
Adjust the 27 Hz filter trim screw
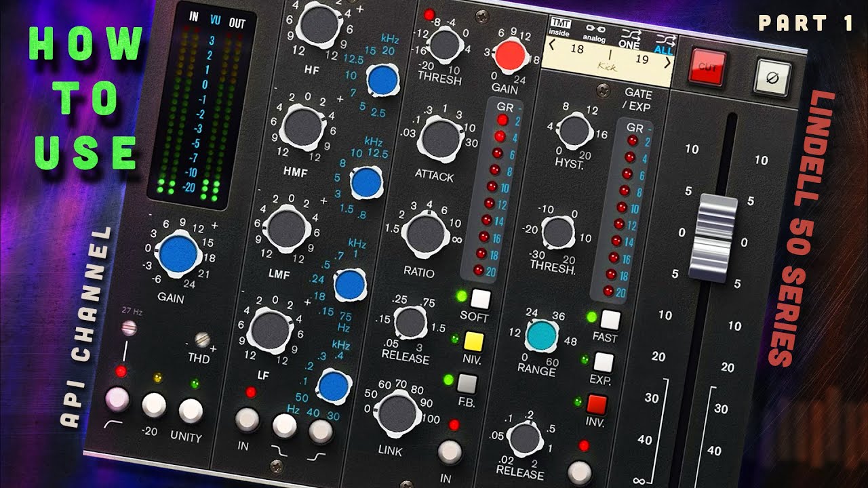(x=129, y=328)
